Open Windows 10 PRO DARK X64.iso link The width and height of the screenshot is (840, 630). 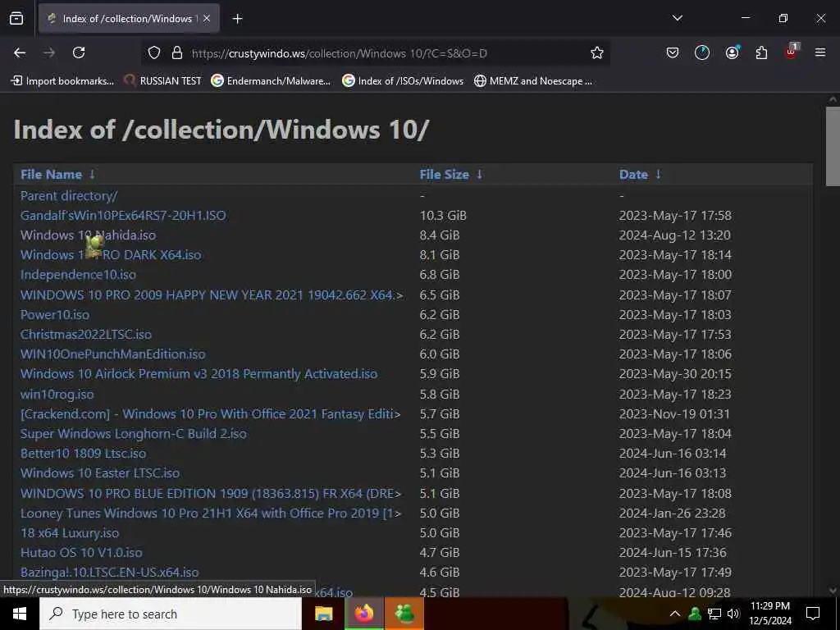111,255
